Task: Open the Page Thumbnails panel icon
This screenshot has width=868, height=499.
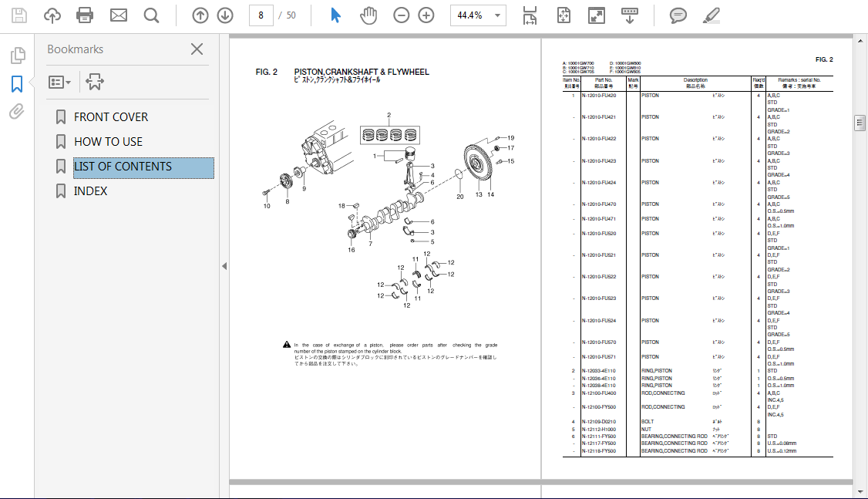Action: [x=18, y=56]
